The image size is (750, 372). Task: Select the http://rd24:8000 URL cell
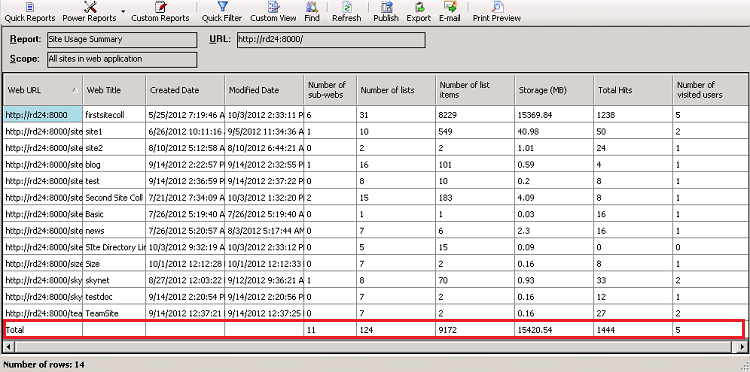(43, 115)
